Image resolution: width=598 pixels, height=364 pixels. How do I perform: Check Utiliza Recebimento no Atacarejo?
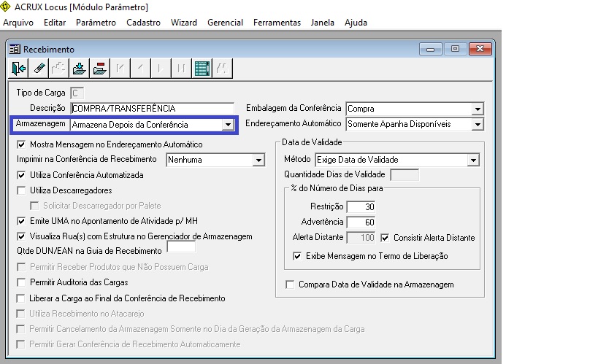[x=20, y=314]
